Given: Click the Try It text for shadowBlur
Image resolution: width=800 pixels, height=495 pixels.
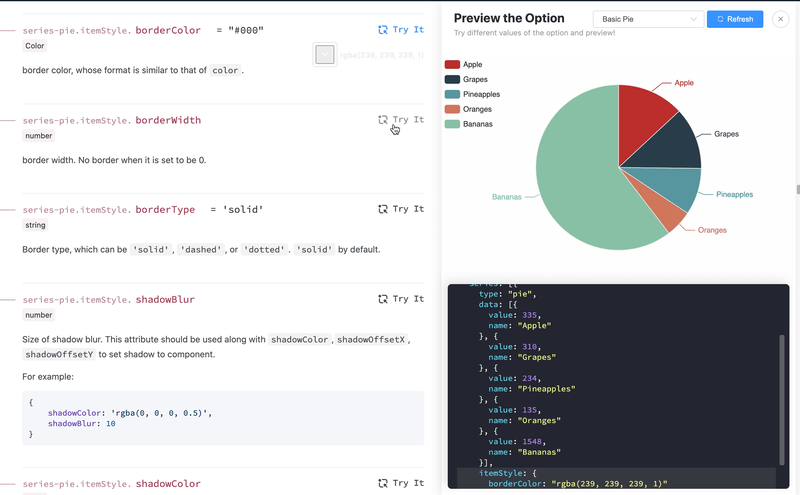Looking at the screenshot, I should tap(408, 299).
